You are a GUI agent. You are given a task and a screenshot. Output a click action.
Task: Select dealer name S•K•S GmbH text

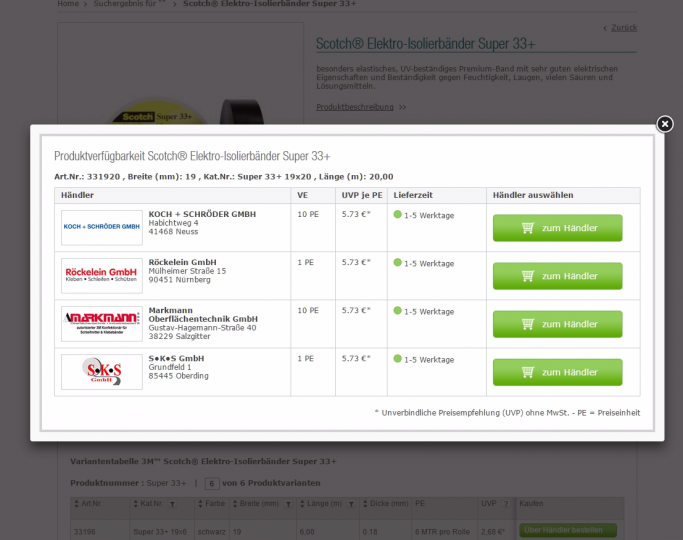coord(176,358)
